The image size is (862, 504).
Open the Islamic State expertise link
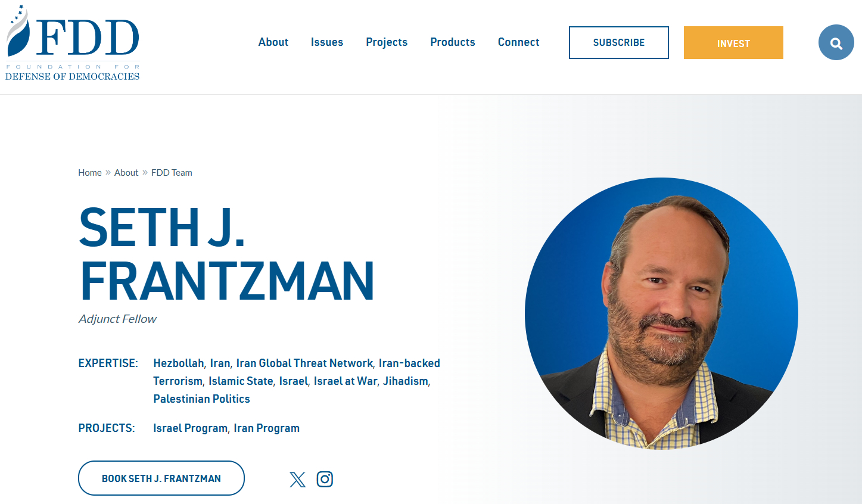click(241, 381)
